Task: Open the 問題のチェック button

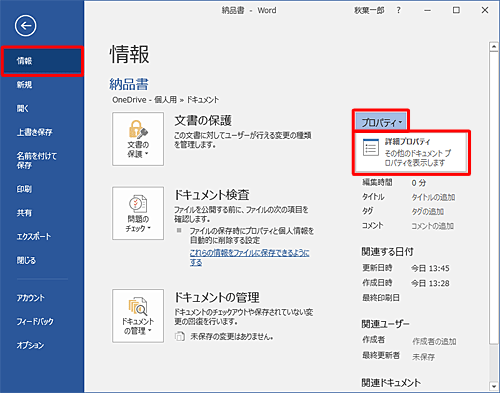Action: [138, 213]
